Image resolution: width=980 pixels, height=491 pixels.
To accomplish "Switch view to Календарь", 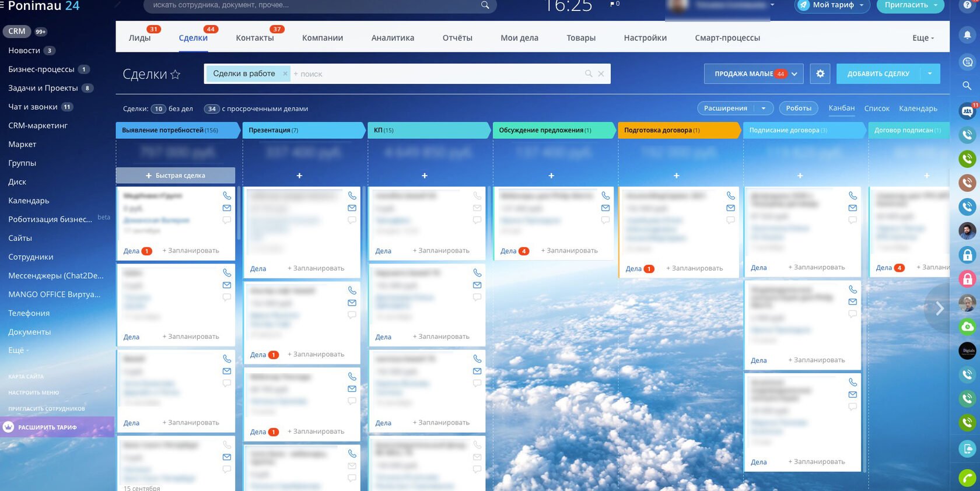I will [x=918, y=108].
